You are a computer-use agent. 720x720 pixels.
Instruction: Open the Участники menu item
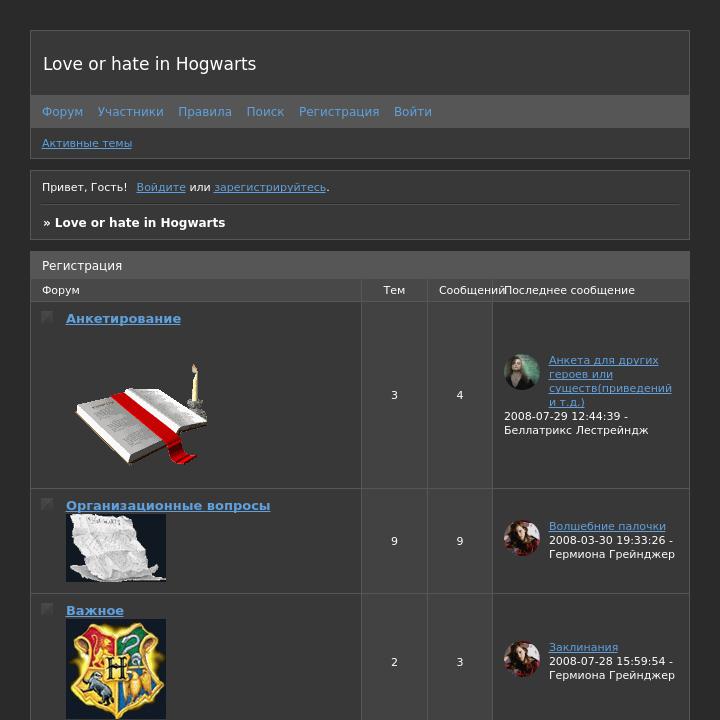[130, 112]
